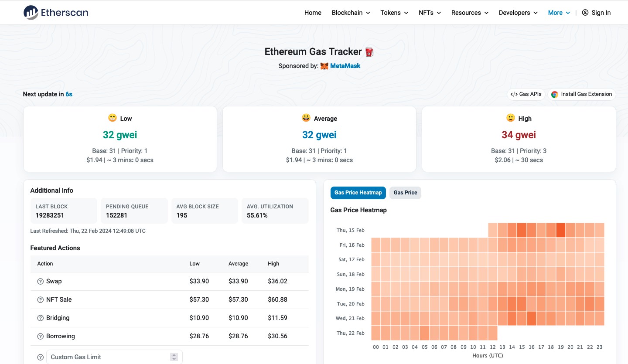Click the Last Refreshed timestamp text
Image resolution: width=628 pixels, height=364 pixels.
[x=88, y=231]
